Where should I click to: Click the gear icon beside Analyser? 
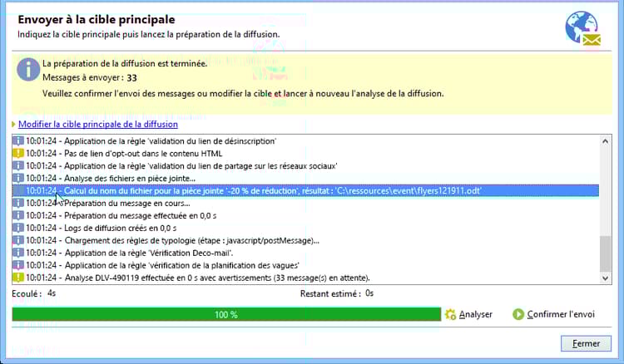[450, 314]
